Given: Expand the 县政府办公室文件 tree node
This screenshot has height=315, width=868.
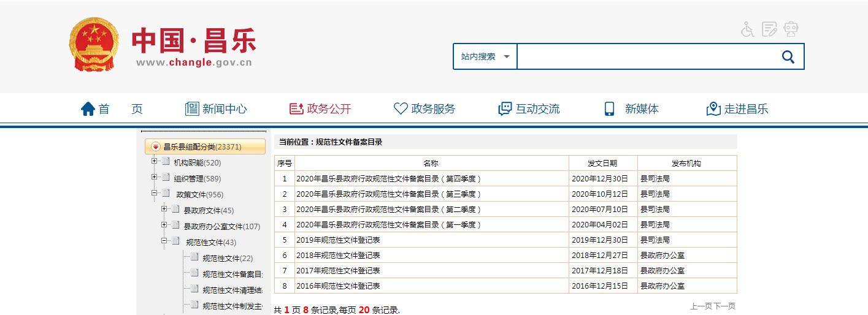Looking at the screenshot, I should tap(164, 226).
